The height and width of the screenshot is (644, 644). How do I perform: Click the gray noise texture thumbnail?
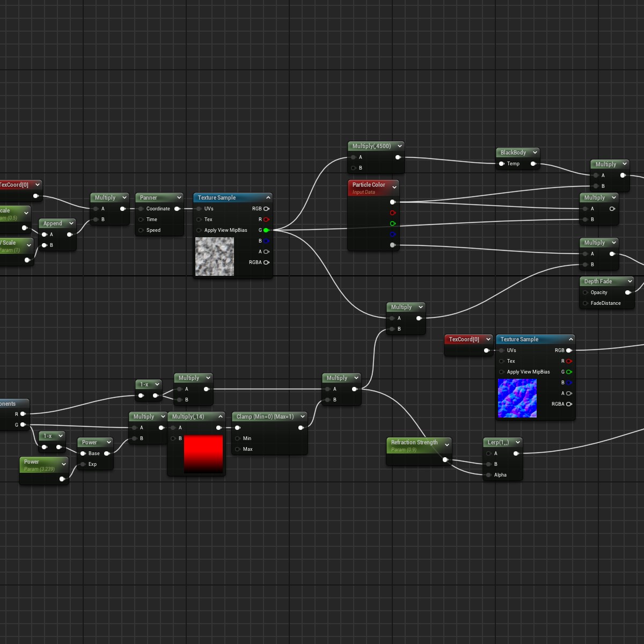[x=215, y=257]
